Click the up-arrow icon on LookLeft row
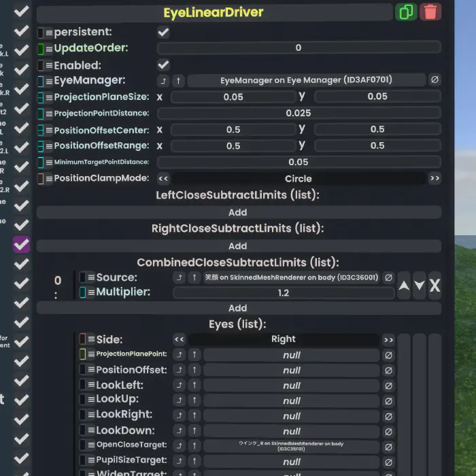 (x=194, y=386)
